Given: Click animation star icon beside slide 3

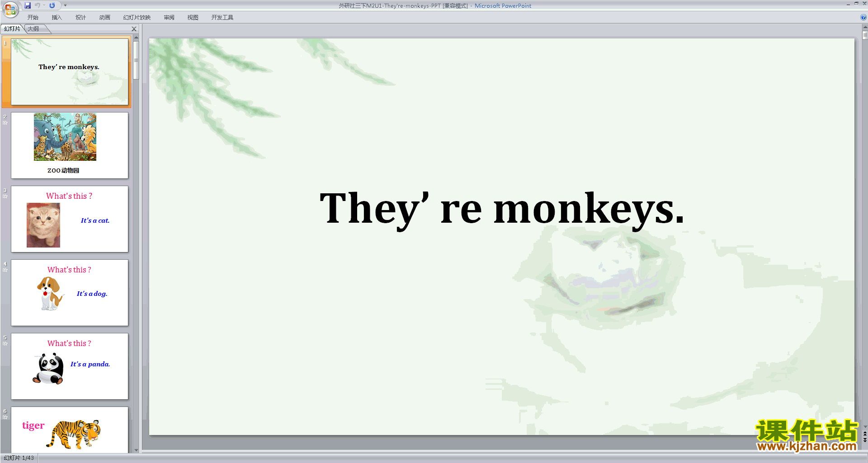Looking at the screenshot, I should (x=5, y=196).
